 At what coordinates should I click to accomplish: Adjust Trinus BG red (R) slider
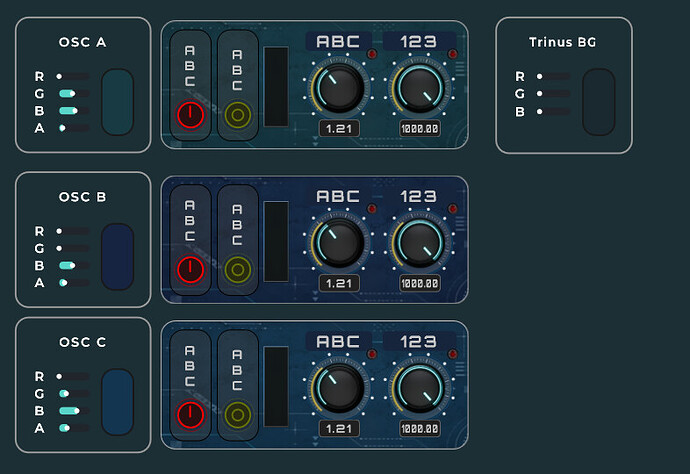[x=554, y=76]
